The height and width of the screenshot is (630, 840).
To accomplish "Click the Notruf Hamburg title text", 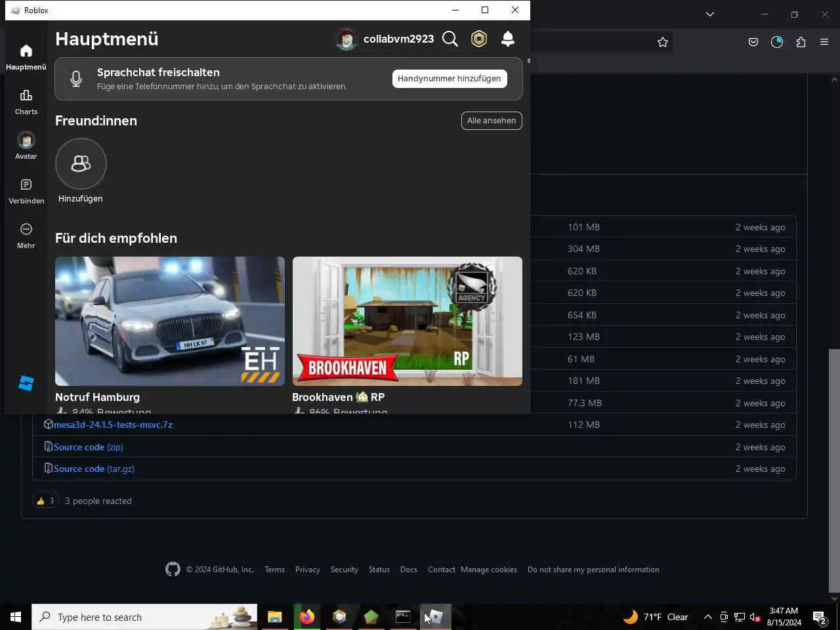I will [x=97, y=397].
